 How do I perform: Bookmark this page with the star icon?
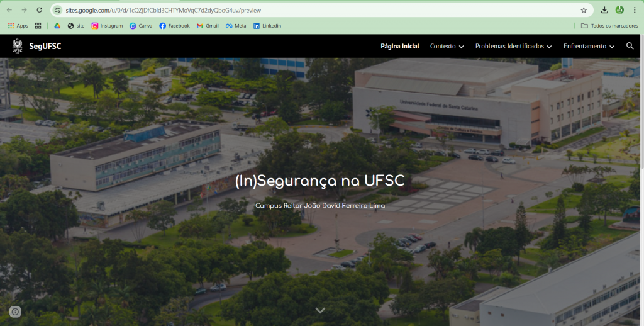pyautogui.click(x=584, y=10)
